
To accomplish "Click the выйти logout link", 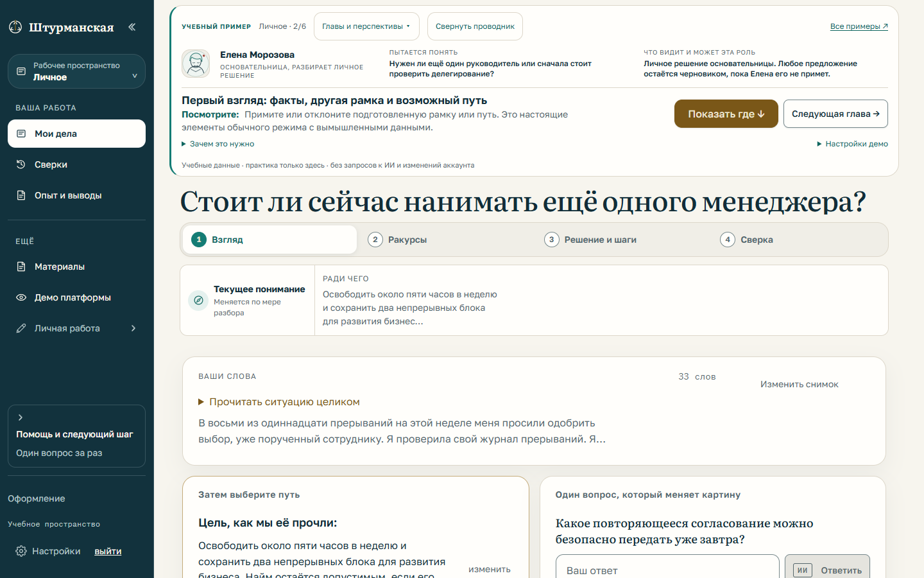I will 108,551.
